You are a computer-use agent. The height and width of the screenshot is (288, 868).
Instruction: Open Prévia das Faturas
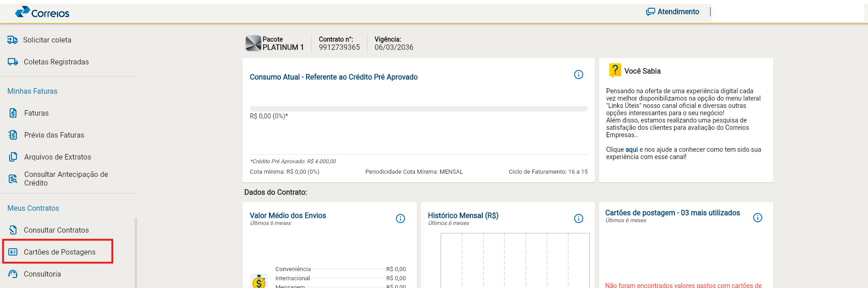coord(54,135)
